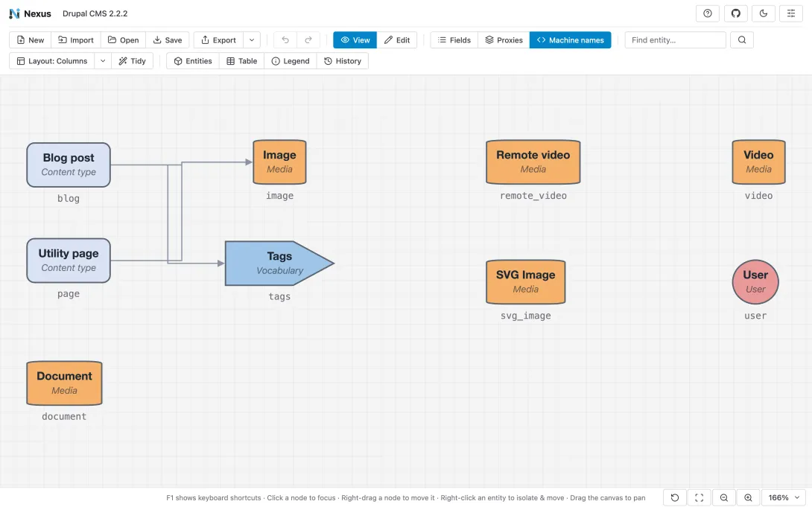Click the zoom in magnifier icon

[x=748, y=497]
